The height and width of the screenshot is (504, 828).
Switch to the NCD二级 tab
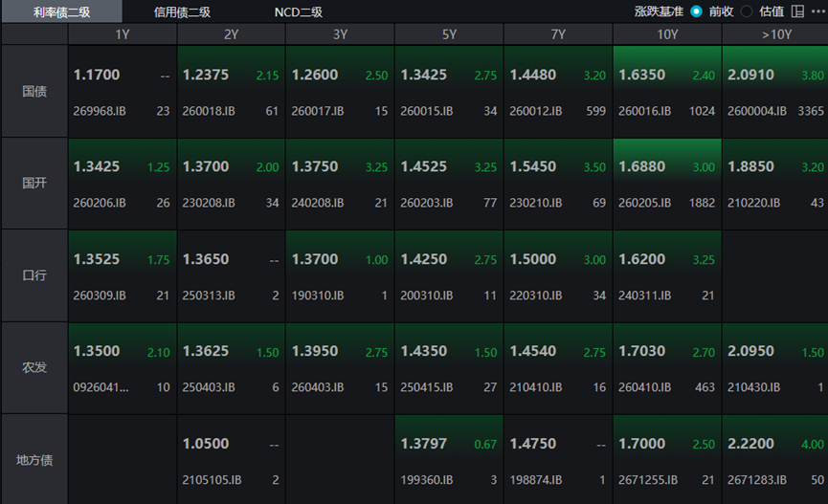click(299, 11)
